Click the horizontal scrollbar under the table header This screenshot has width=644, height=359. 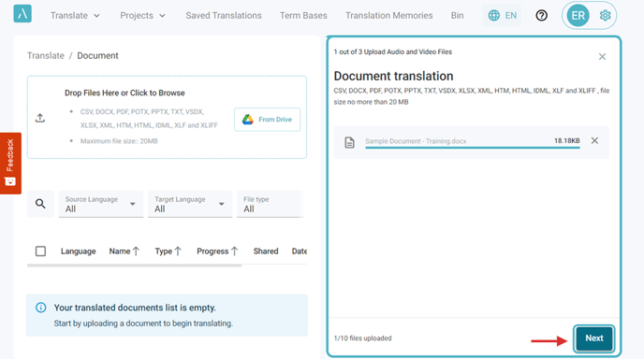[x=134, y=266]
